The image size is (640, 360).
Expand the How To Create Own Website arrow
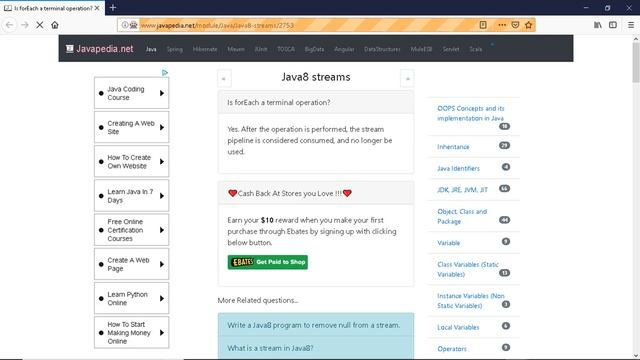coord(162,162)
